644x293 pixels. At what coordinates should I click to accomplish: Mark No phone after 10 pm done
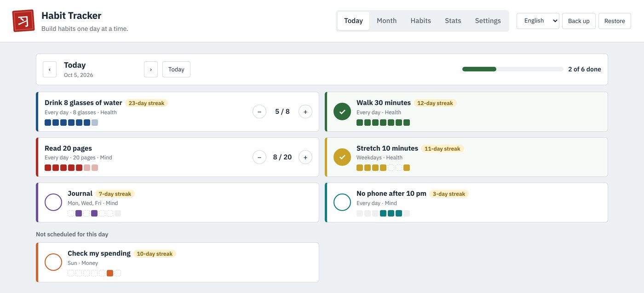[x=342, y=202]
